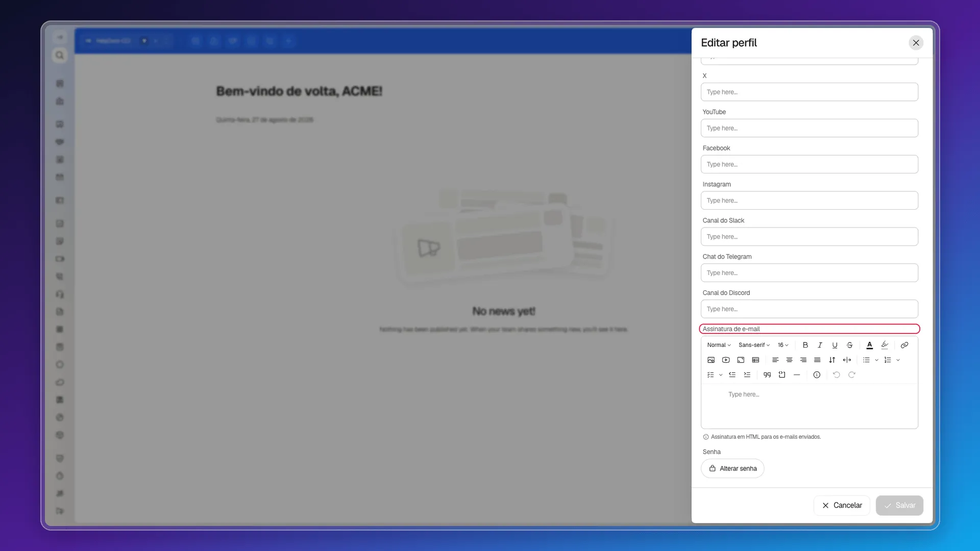Insert a horizontal rule

797,375
